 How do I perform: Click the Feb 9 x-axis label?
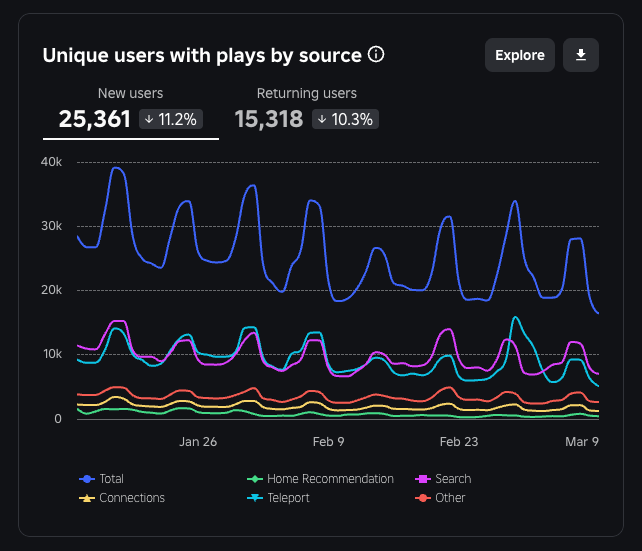(x=328, y=442)
